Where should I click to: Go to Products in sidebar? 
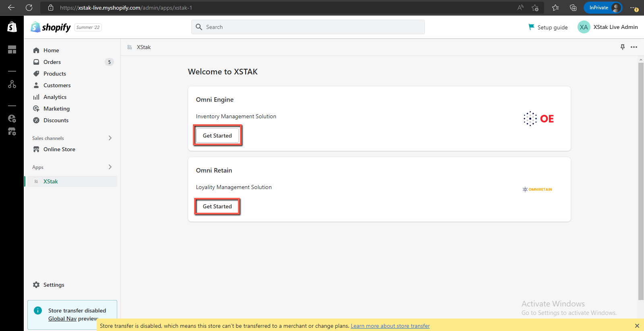coord(54,74)
